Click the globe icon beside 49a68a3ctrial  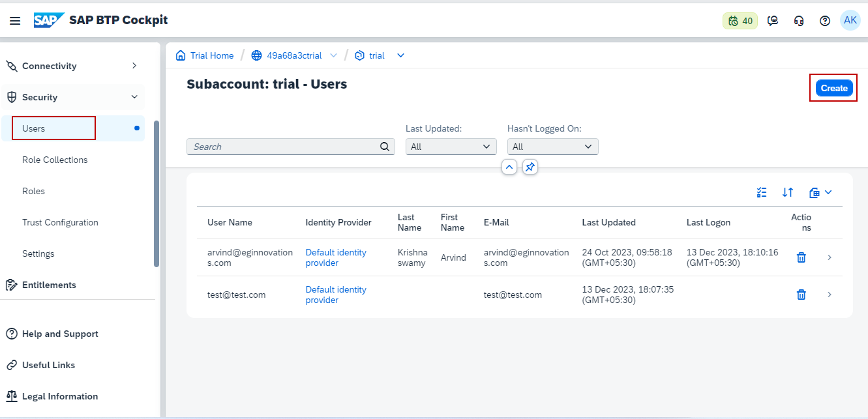coord(256,55)
